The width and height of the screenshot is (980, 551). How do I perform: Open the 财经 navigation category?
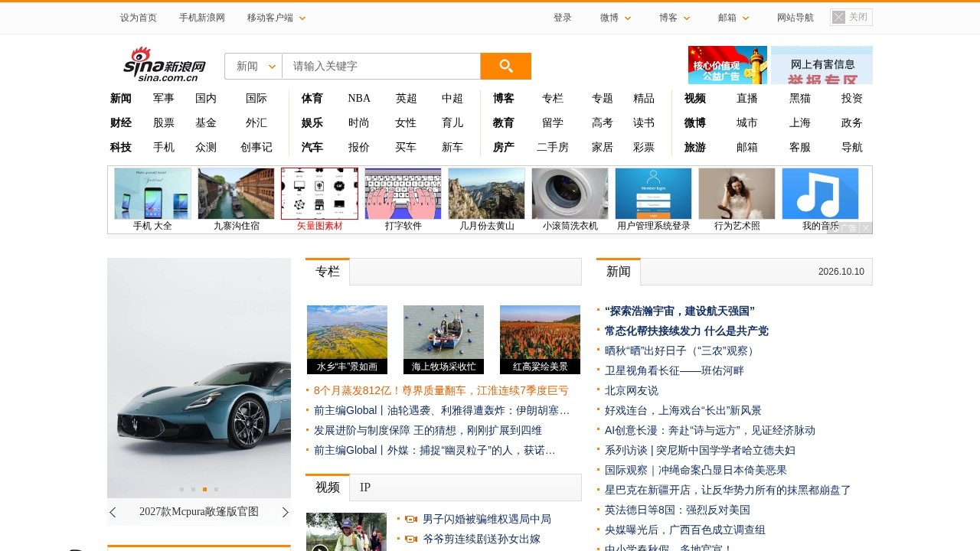click(121, 122)
